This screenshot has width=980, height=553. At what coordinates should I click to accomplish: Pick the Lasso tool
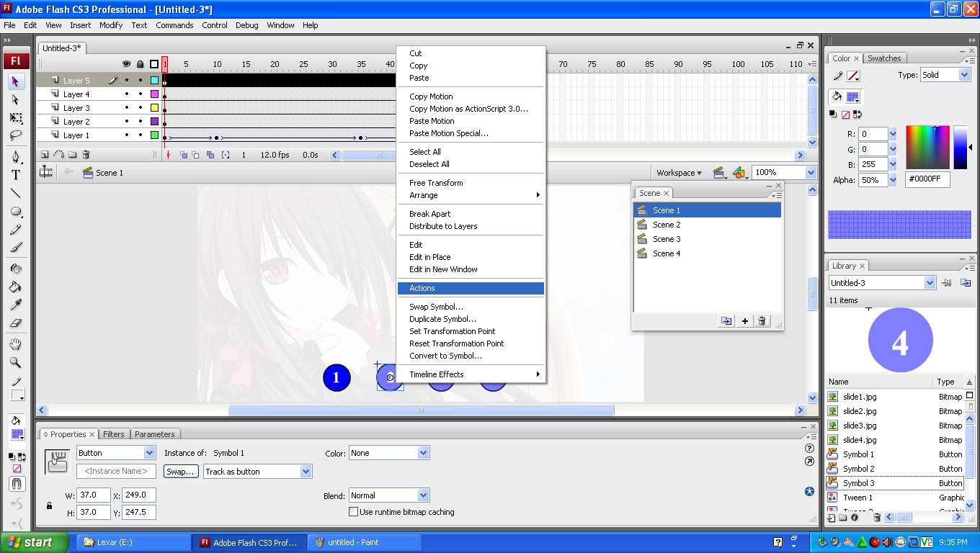point(15,135)
